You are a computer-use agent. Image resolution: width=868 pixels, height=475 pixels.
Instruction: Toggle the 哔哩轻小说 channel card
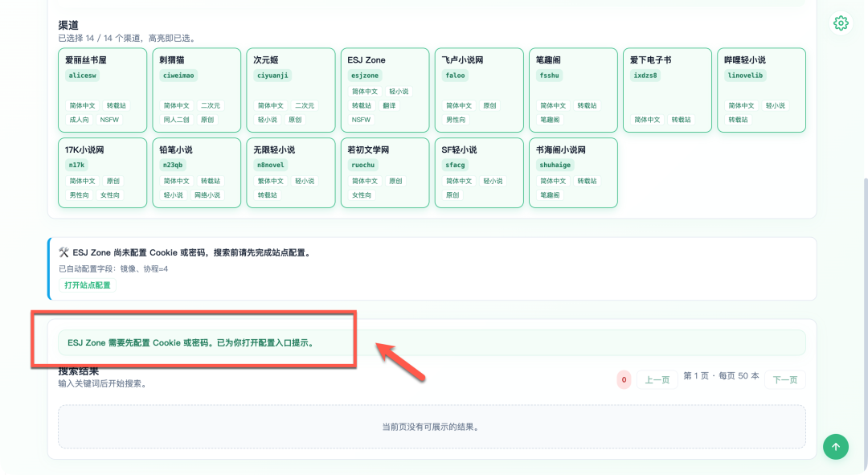[x=761, y=90]
